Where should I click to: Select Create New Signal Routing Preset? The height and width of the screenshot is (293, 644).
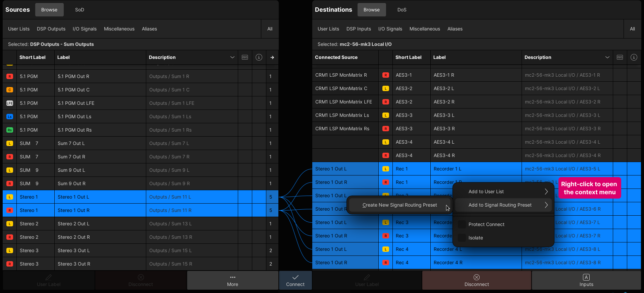pyautogui.click(x=399, y=205)
